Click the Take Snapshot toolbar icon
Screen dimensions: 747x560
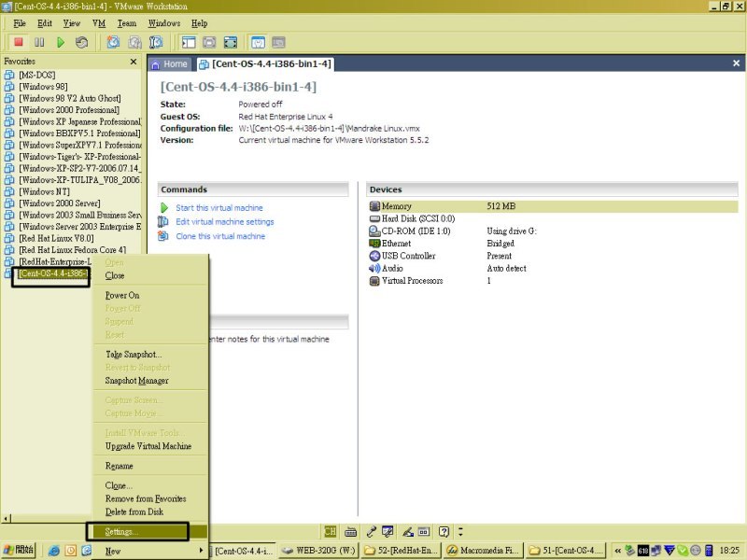(113, 42)
